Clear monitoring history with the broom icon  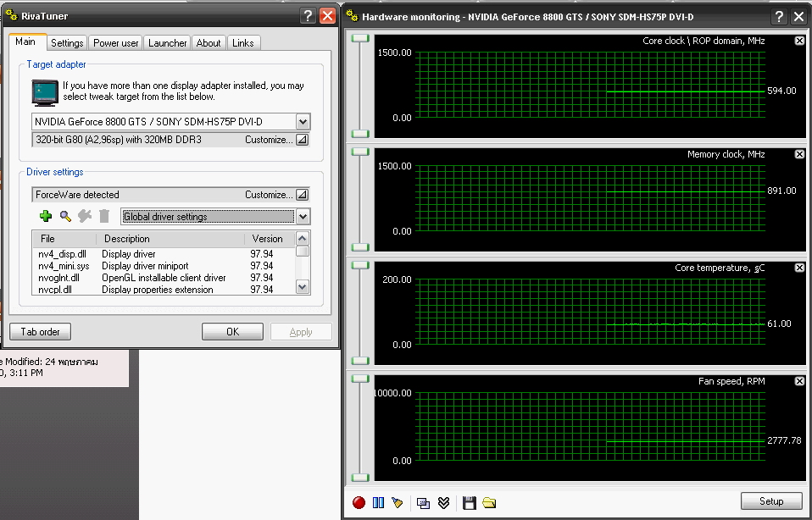[398, 502]
